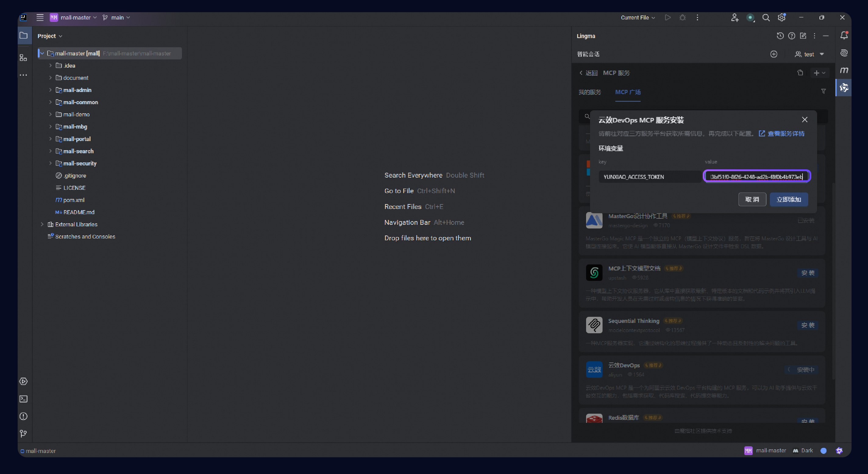Click the 取消 cancel button
868x474 pixels.
(752, 200)
